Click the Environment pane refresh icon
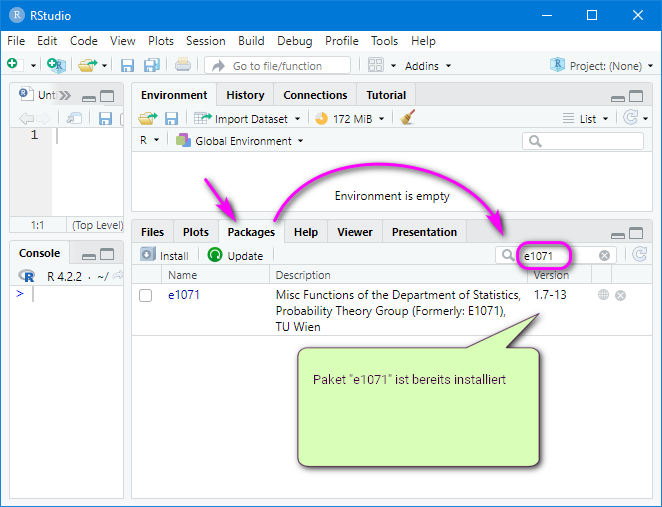 click(630, 118)
